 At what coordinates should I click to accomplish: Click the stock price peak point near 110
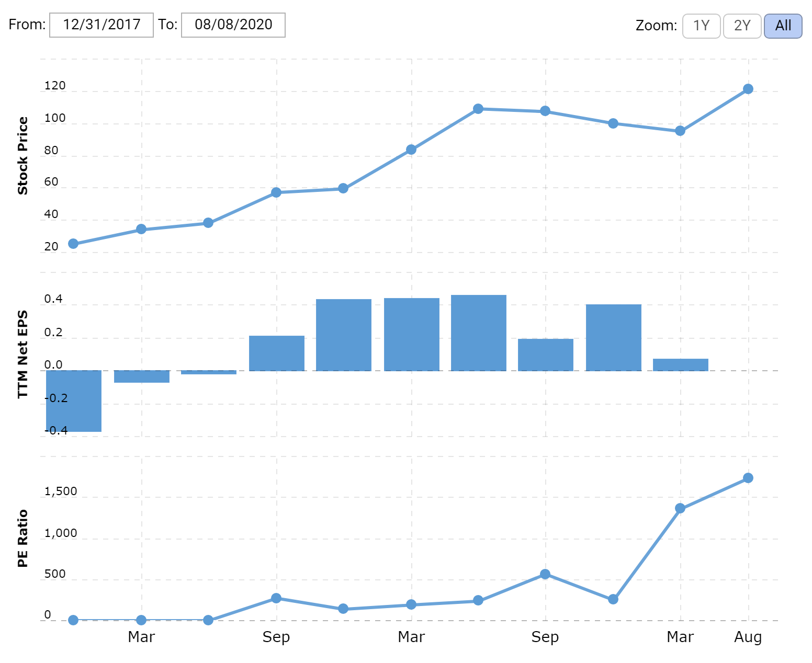[x=478, y=109]
